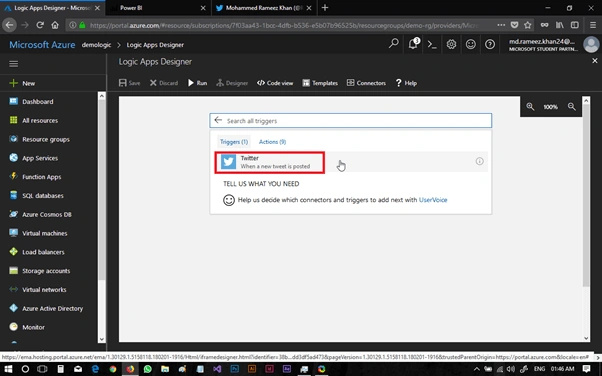Zoom out on the designer canvas
Screen dimensions: 602x376
(x=572, y=107)
